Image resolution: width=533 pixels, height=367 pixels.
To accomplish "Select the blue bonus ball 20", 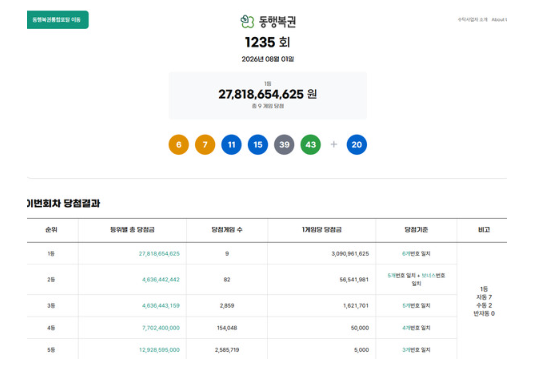I will pos(357,145).
